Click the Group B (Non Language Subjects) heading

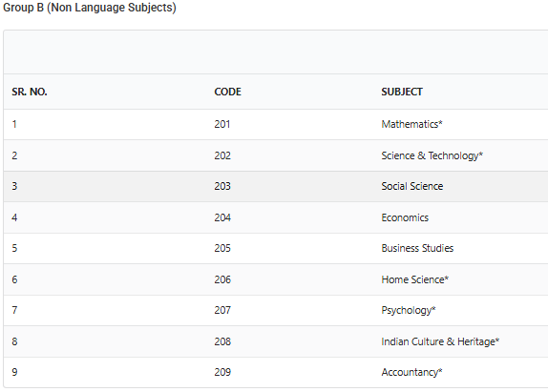(x=90, y=8)
